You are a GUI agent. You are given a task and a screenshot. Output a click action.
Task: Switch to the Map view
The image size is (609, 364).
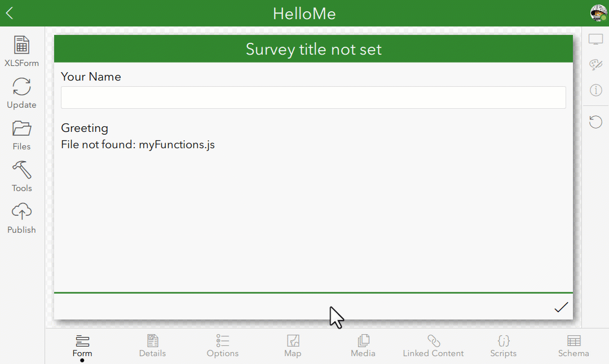point(293,345)
